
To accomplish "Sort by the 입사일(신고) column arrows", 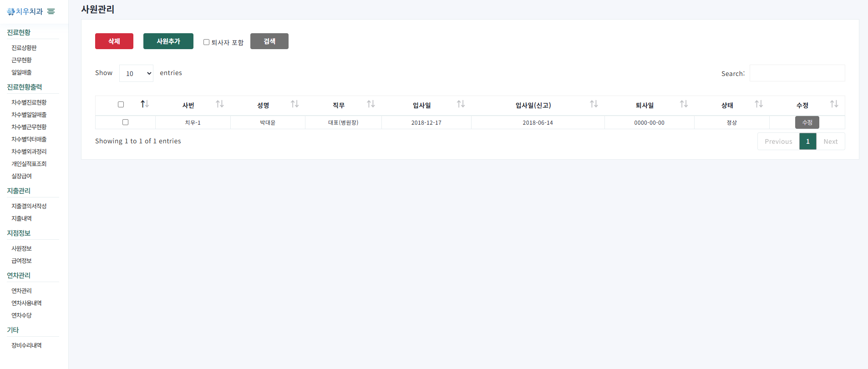I will 594,104.
